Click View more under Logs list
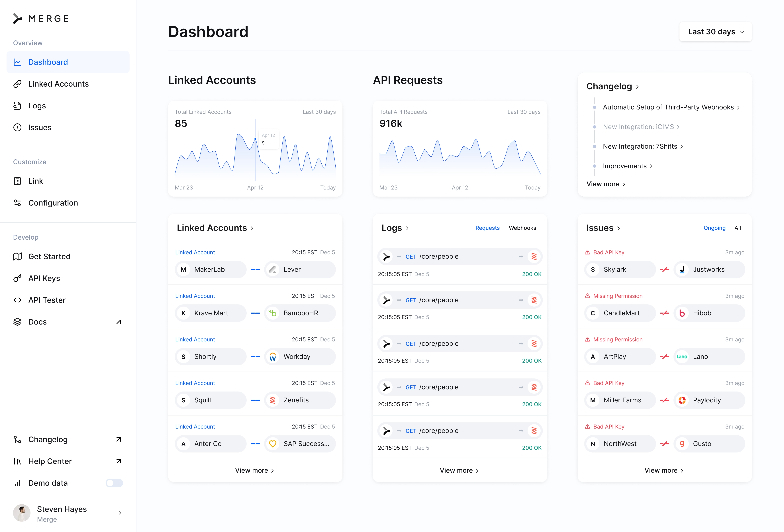784x532 pixels. [x=460, y=471]
